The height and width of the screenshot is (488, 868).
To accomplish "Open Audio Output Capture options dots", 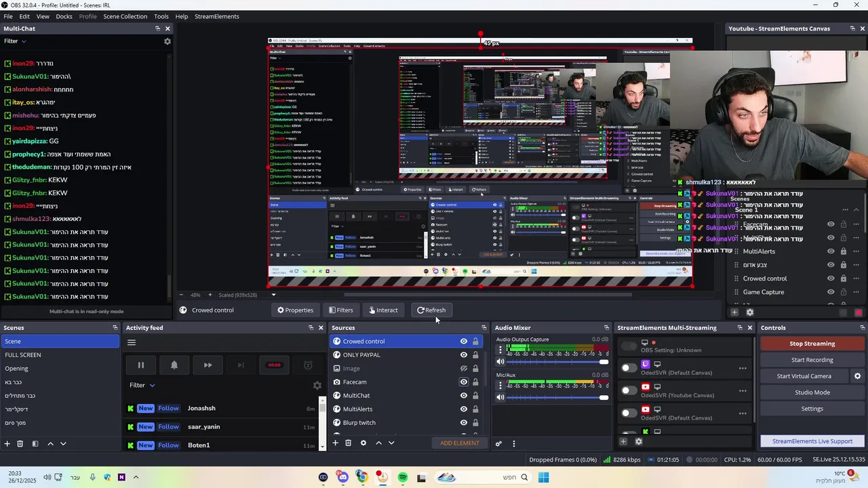I will 500,350.
